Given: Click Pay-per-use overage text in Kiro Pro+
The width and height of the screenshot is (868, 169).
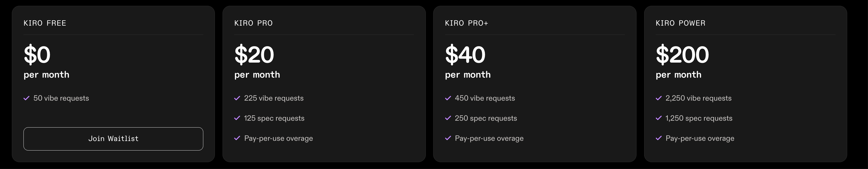Looking at the screenshot, I should click(x=489, y=138).
